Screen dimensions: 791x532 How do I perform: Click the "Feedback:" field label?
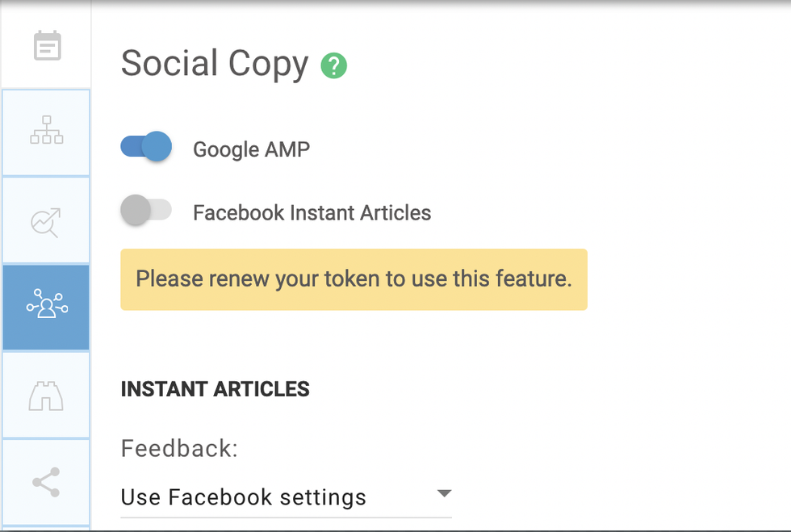[x=179, y=448]
